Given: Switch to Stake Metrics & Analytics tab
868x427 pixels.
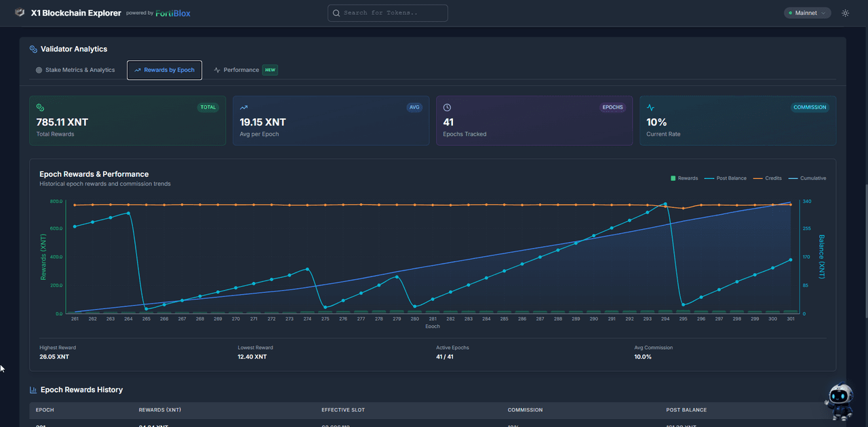Looking at the screenshot, I should point(75,70).
